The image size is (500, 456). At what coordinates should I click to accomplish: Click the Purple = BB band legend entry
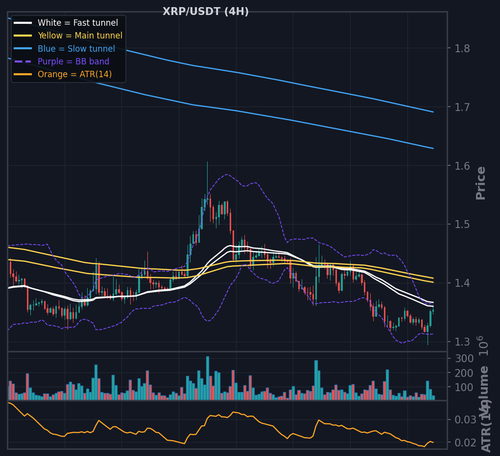61,61
